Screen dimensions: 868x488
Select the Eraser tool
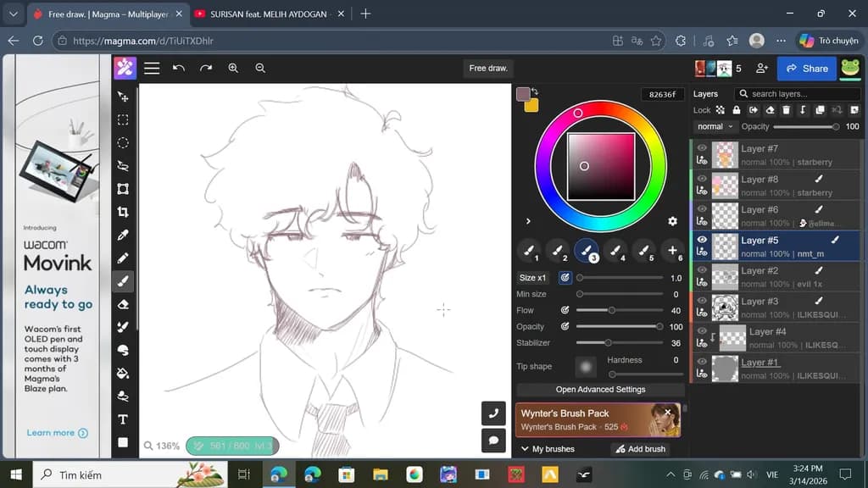[123, 304]
